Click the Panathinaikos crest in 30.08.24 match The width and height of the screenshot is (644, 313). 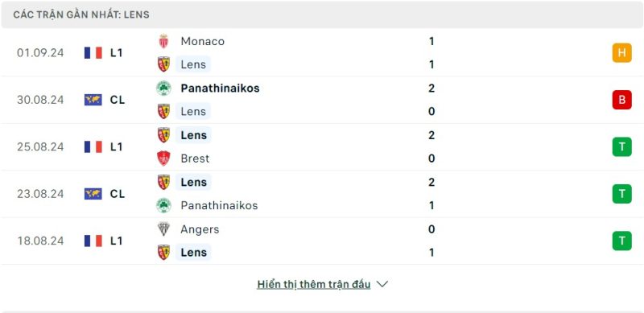163,89
